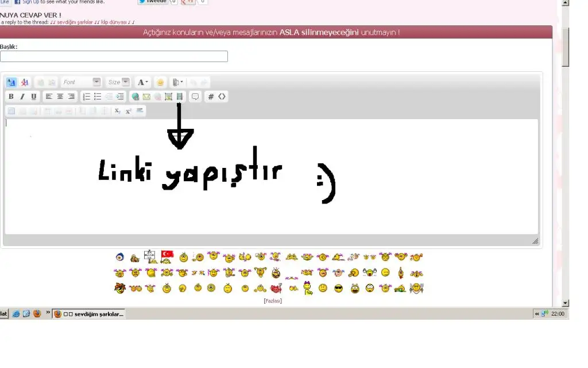Open the attachments dropdown in toolbar
The image size is (588, 368).
tap(178, 82)
